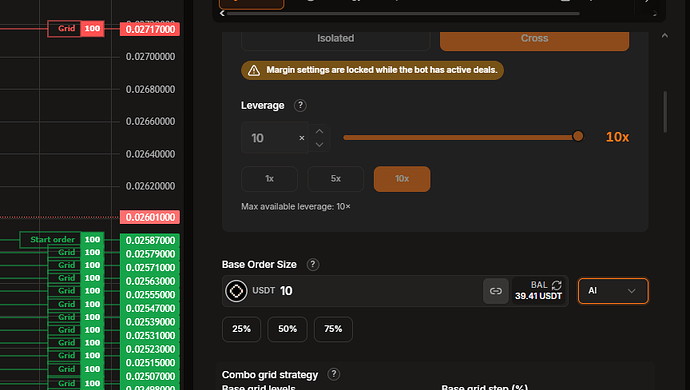Open the Base Order Size help icon
The image size is (690, 390).
pyautogui.click(x=313, y=265)
